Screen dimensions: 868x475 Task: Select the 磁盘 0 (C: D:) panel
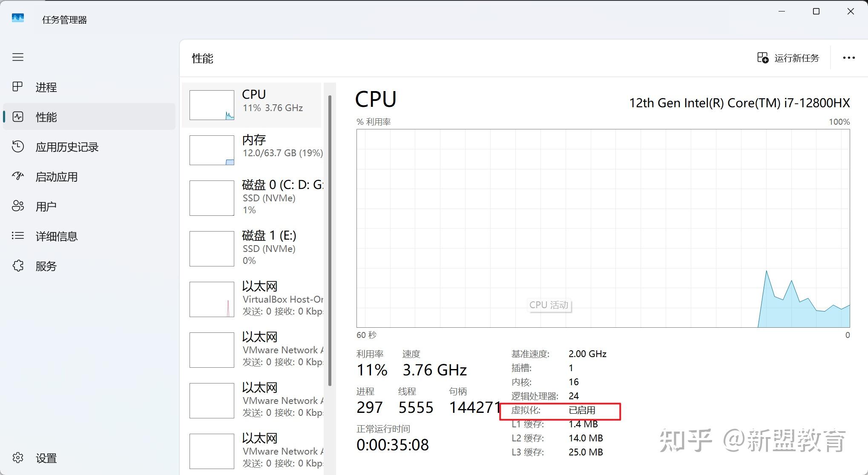click(251, 197)
